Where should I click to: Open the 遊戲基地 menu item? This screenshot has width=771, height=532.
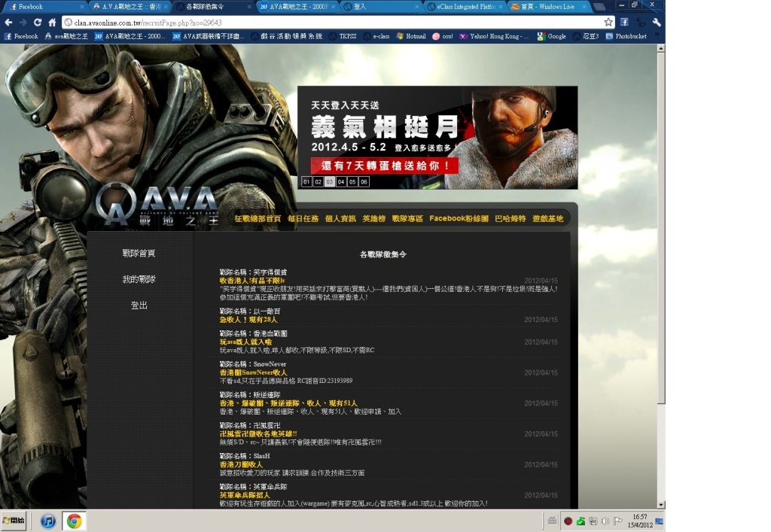coord(548,219)
